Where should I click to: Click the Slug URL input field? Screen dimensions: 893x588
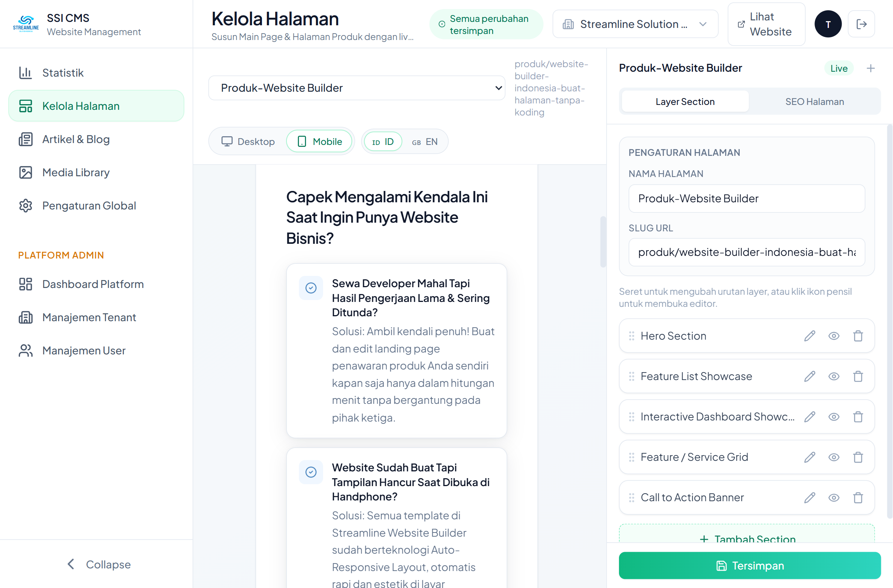click(747, 252)
